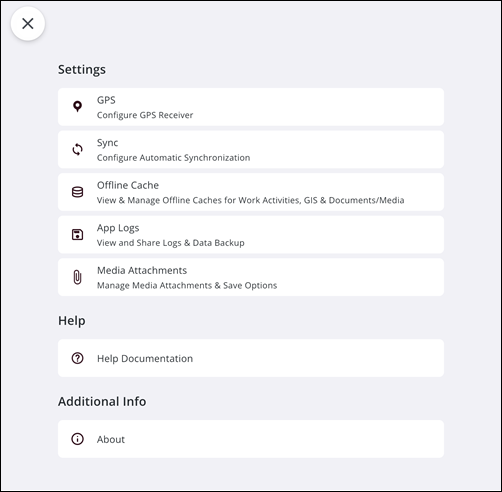Open Offline Cache title entry

(128, 185)
